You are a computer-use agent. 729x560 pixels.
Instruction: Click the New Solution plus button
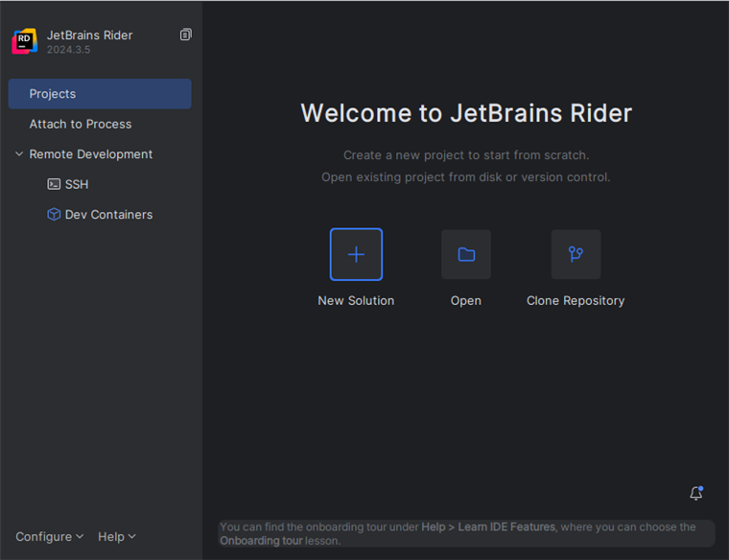[356, 254]
